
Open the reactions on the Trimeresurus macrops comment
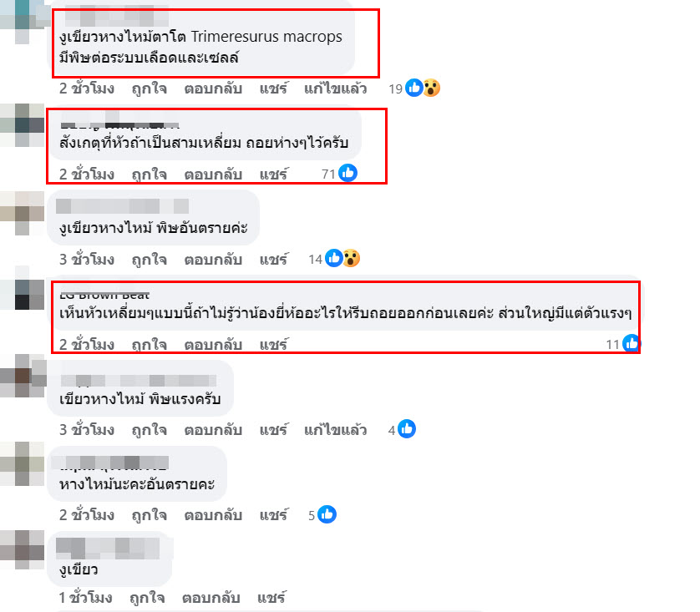tap(414, 88)
